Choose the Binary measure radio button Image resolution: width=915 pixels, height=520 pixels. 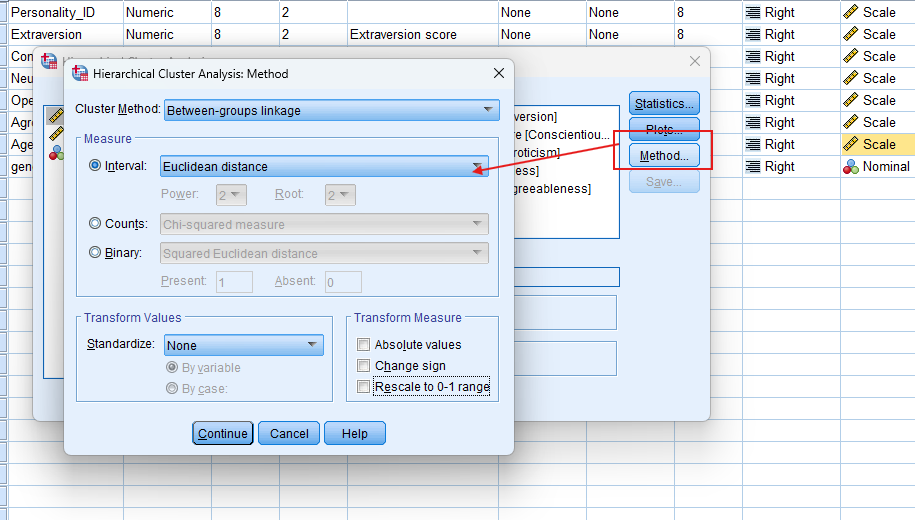(x=96, y=253)
